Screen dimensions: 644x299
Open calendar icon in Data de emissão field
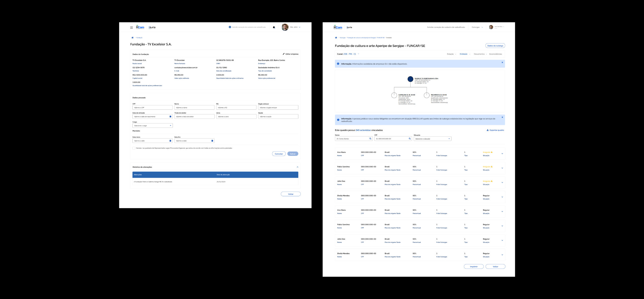[x=170, y=117]
